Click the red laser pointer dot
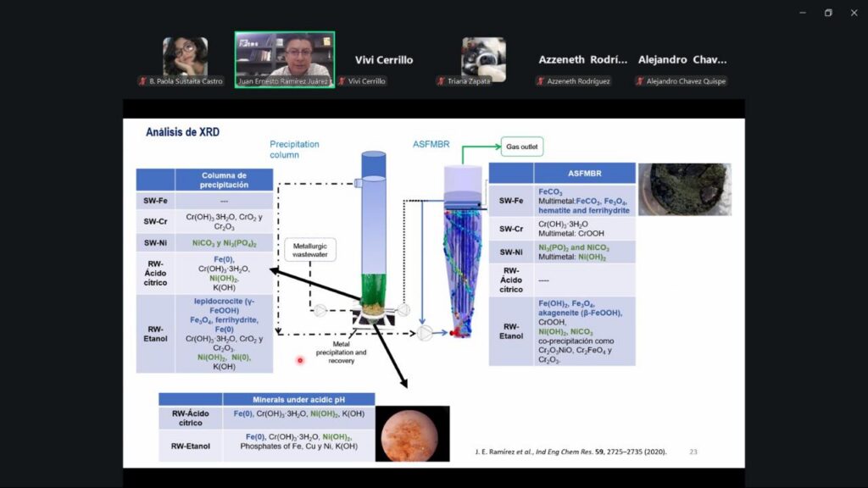The height and width of the screenshot is (488, 868). [300, 361]
